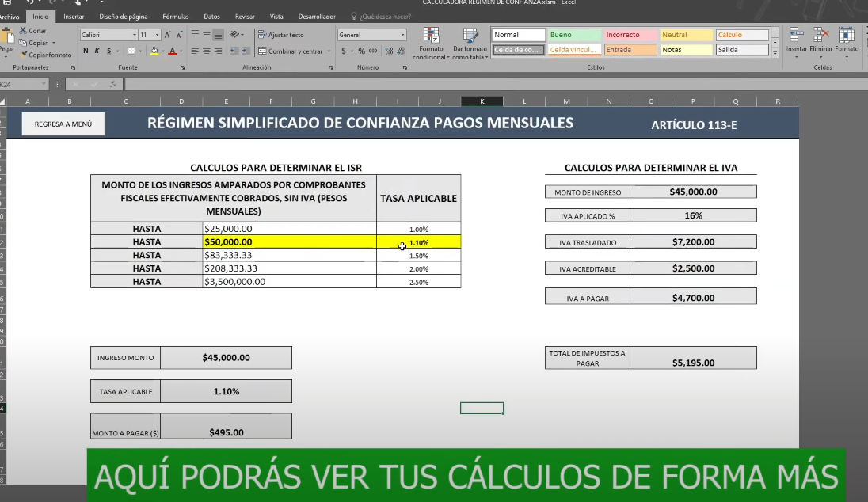Image resolution: width=868 pixels, height=502 pixels.
Task: Toggle italic with the K button
Action: point(97,51)
